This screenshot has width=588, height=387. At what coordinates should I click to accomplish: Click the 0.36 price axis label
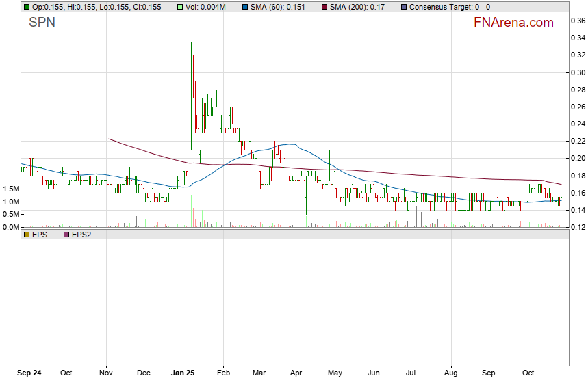[x=577, y=21]
